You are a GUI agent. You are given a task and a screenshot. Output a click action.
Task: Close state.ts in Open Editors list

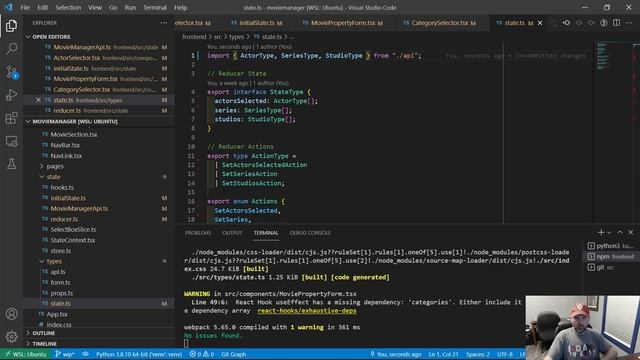click(x=38, y=100)
